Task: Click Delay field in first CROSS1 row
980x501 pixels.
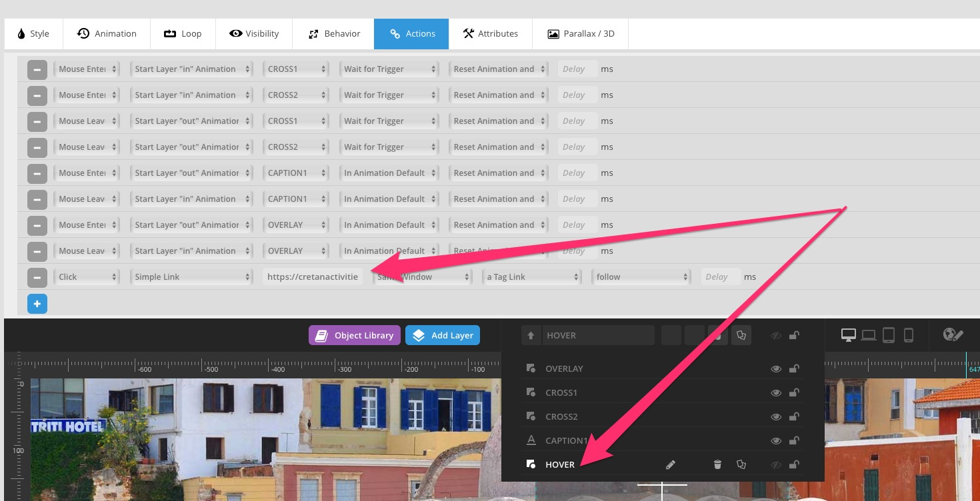Action: pos(578,69)
